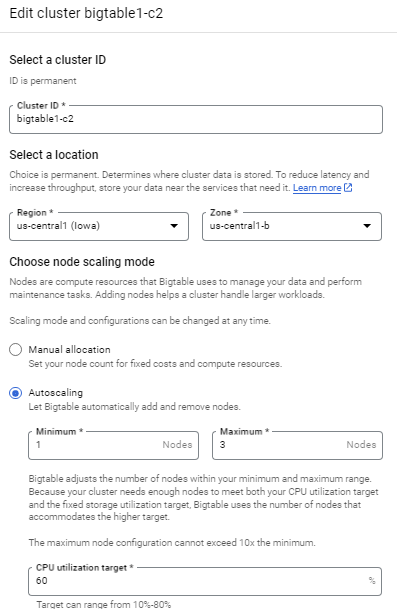
Task: Click the Zone dropdown arrow icon
Action: [367, 226]
